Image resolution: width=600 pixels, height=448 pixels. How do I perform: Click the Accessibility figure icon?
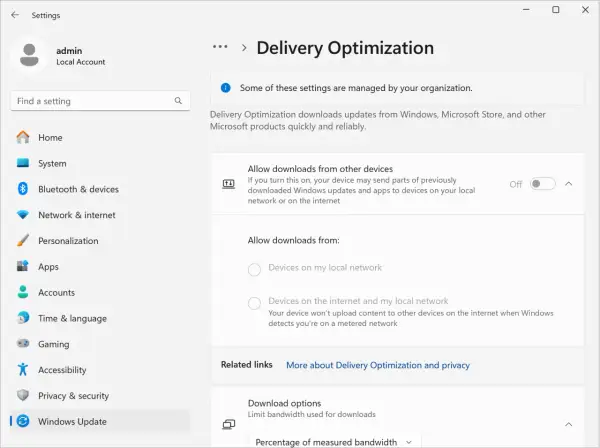point(23,370)
